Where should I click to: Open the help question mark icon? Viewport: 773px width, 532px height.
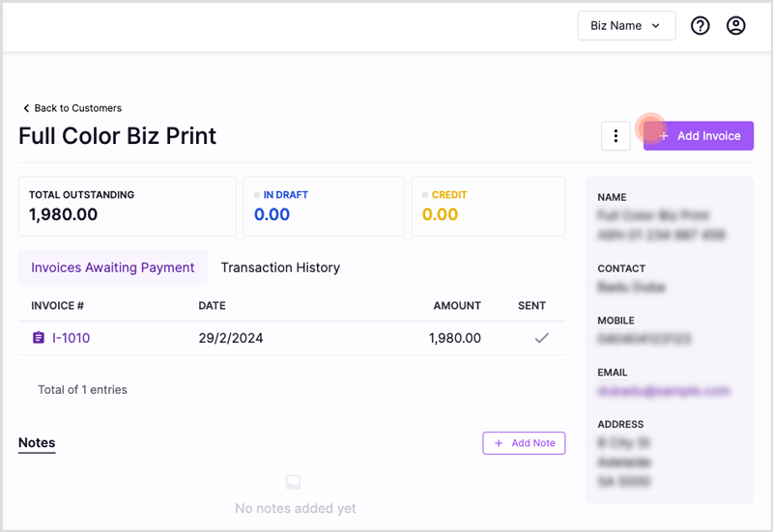point(701,26)
